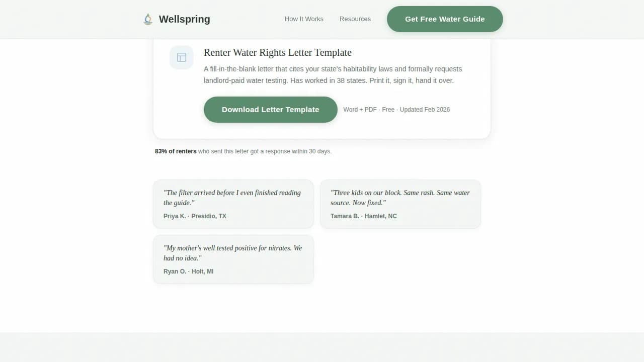Screen dimensions: 644x362
Task: Click the "Download Letter Template" button
Action: pyautogui.click(x=270, y=109)
